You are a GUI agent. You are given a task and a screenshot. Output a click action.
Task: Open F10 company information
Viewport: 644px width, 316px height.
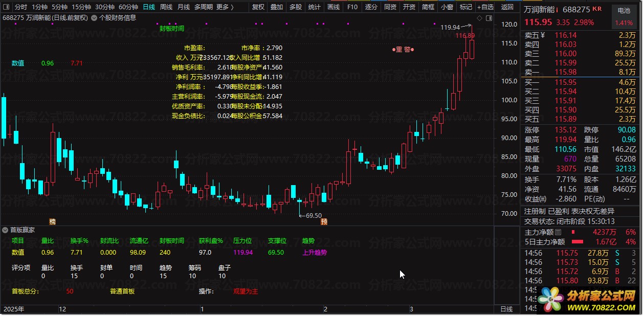352,7
